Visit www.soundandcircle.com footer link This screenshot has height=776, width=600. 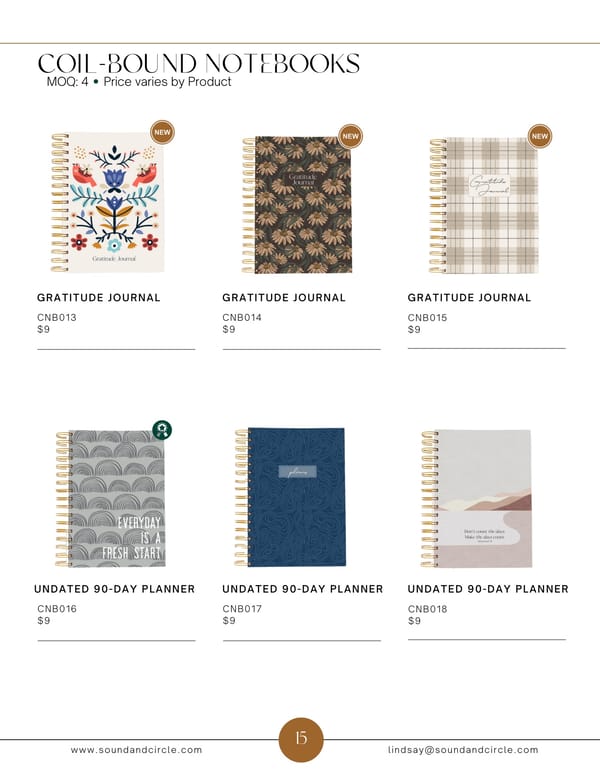[136, 750]
